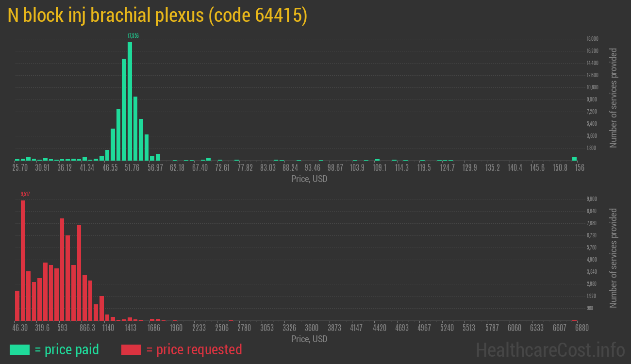Open the HealthcareCost.info watermark link
631x364 pixels.
(x=550, y=349)
